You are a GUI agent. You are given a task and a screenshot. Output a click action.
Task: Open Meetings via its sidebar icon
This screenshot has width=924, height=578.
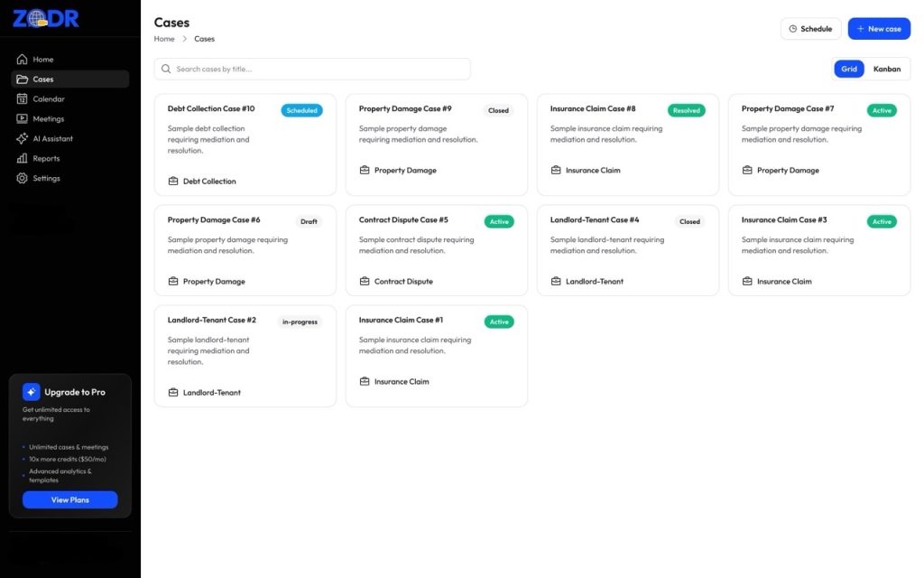tap(23, 119)
